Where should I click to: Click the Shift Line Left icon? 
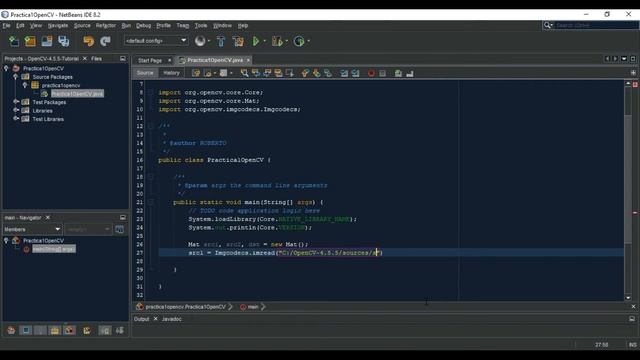click(x=344, y=73)
